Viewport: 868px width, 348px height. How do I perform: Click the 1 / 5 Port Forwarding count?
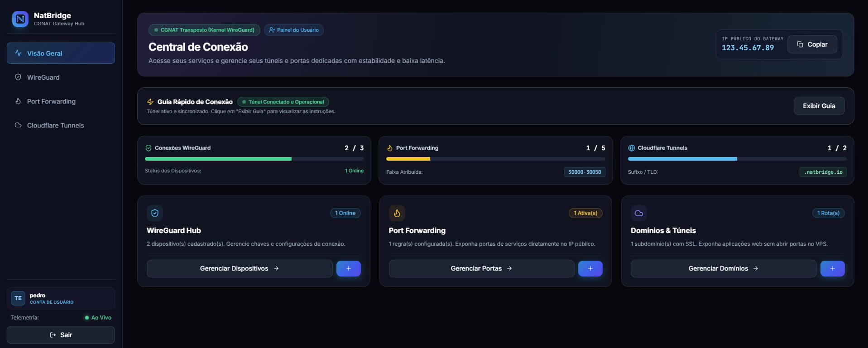(595, 148)
